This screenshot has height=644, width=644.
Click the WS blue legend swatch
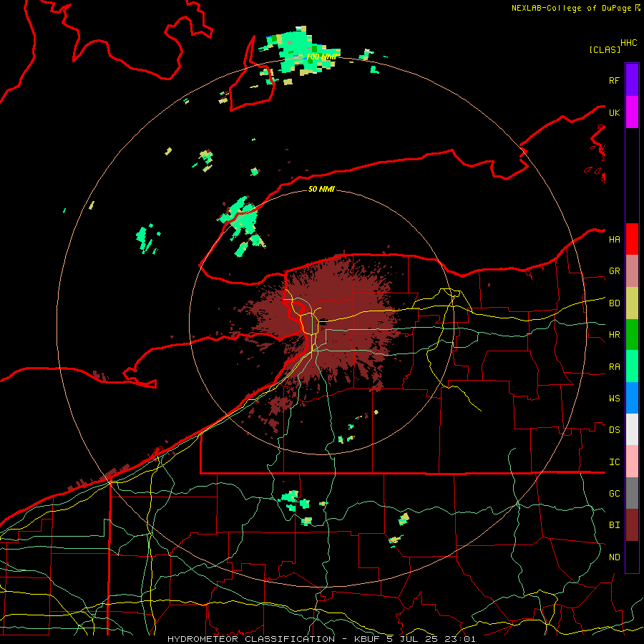coord(632,398)
